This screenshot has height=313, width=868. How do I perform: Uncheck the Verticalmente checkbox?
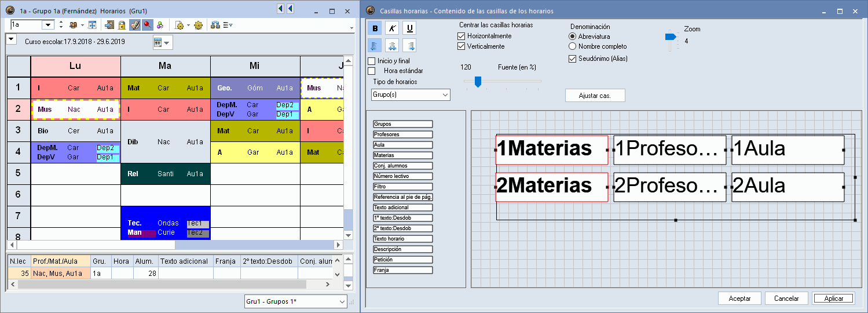pos(462,46)
